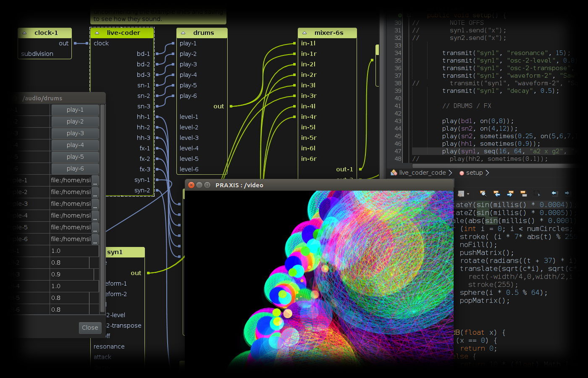Select the setup breadcrumb label
588x378 pixels.
[x=474, y=173]
